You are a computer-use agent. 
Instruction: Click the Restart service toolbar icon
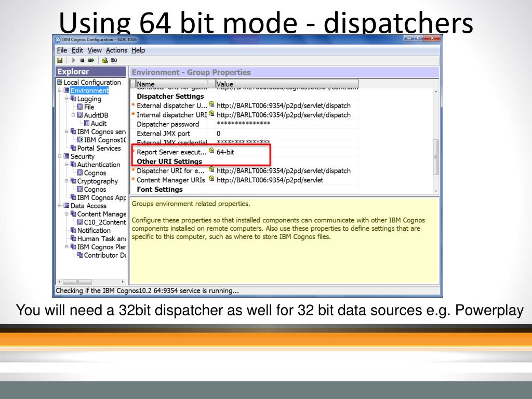point(91,60)
